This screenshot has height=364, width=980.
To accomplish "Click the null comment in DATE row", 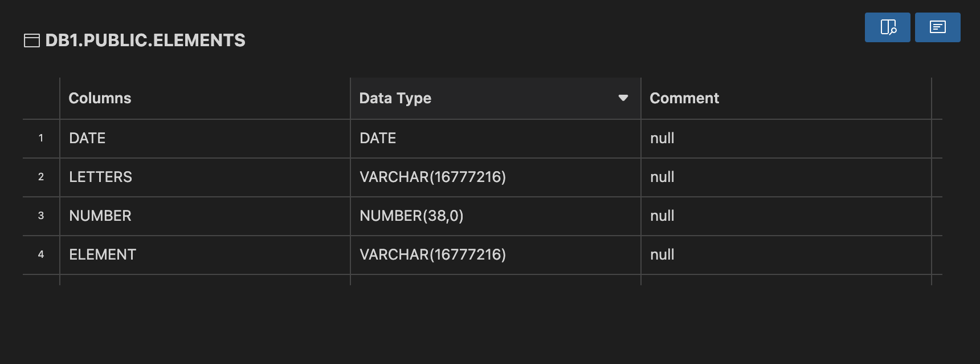I will (662, 138).
